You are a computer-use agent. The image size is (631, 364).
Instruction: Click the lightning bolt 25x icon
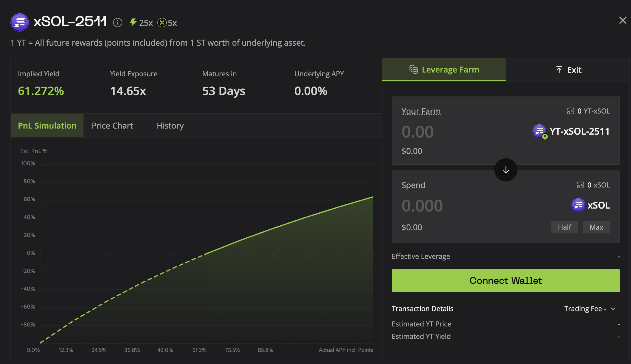(x=133, y=22)
